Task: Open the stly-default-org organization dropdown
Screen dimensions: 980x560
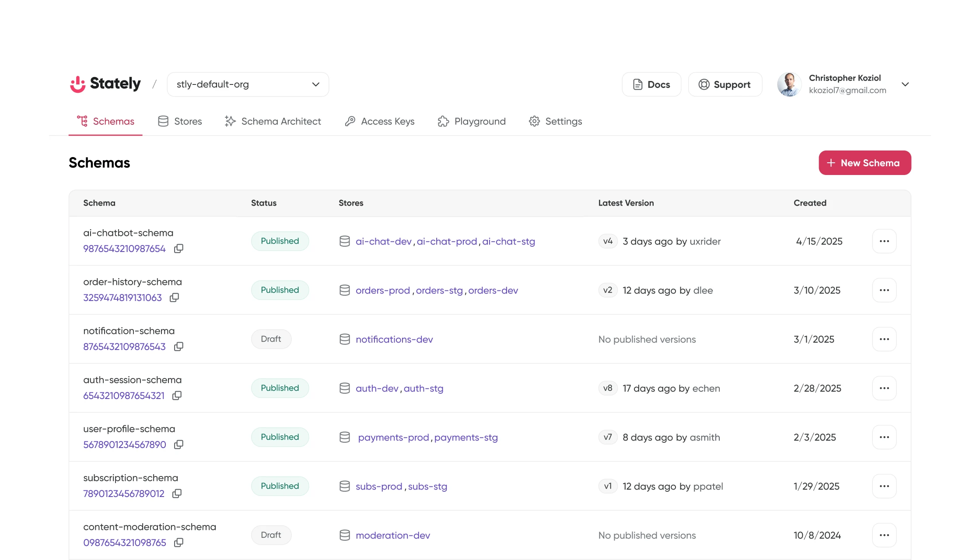Action: 248,84
